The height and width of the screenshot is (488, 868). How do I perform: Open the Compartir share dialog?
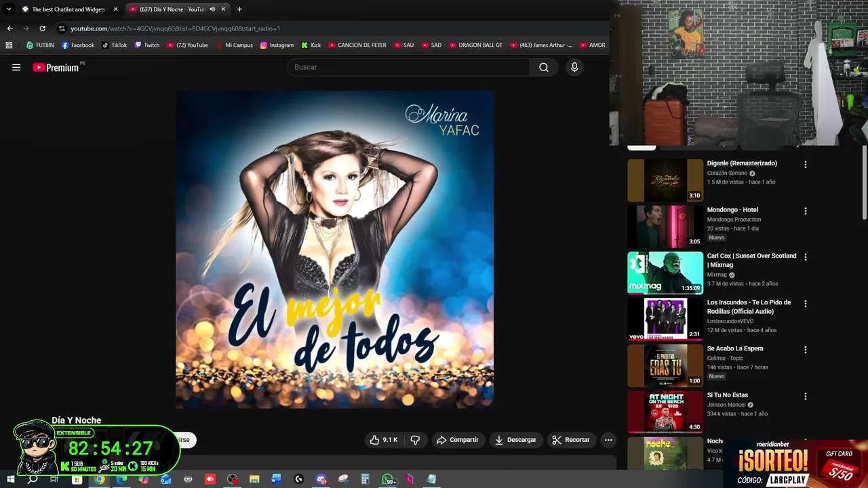pyautogui.click(x=458, y=440)
